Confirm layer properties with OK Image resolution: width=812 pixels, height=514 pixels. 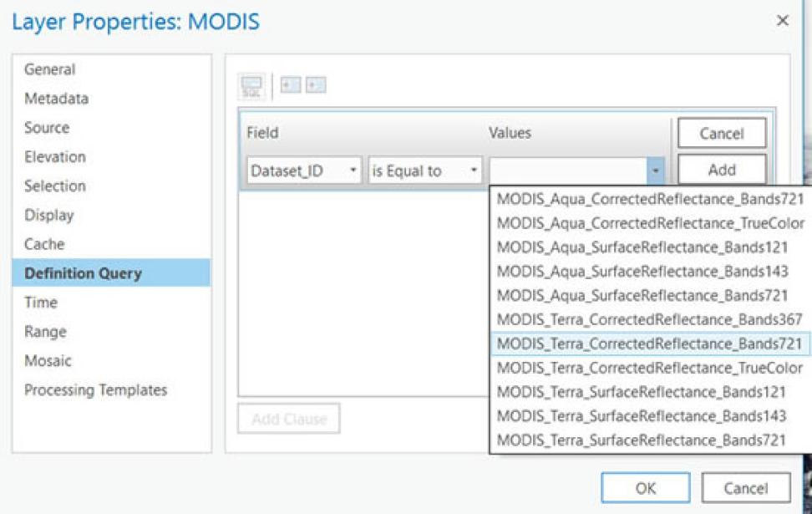tap(645, 488)
